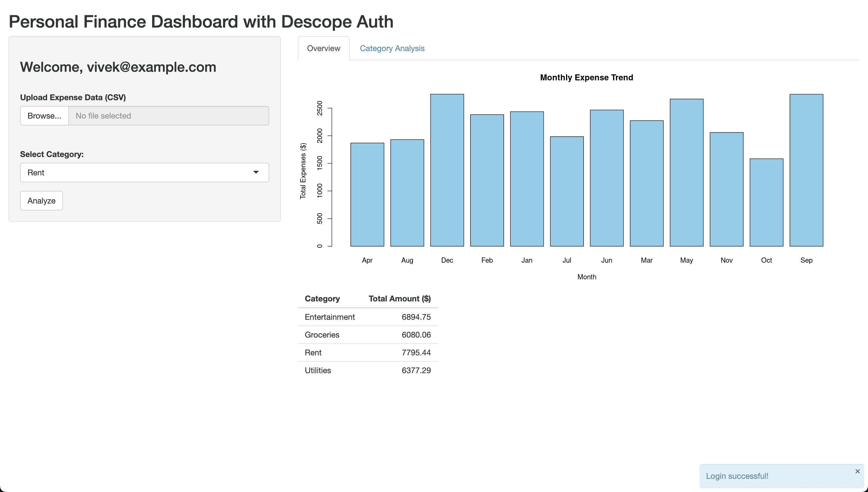Click the Total Amount column header
Image resolution: width=868 pixels, height=492 pixels.
(x=400, y=299)
